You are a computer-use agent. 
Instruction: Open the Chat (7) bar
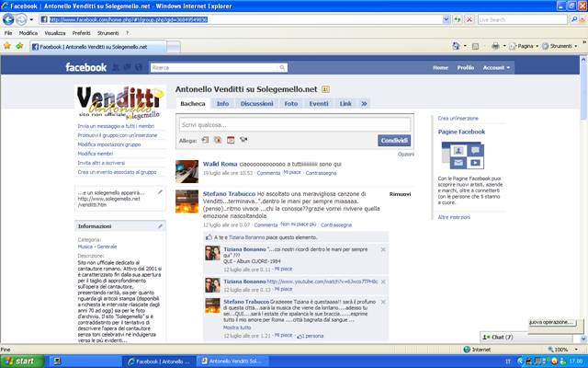pos(526,337)
